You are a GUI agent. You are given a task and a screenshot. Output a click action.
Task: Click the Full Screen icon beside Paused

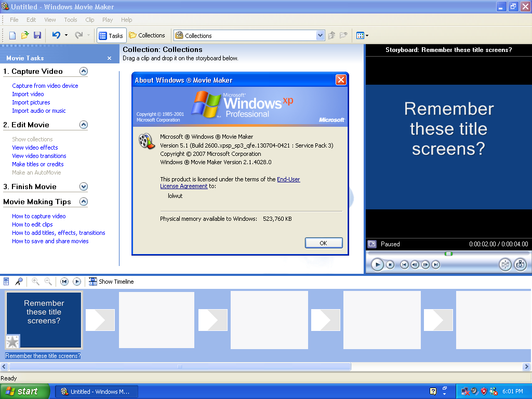pyautogui.click(x=372, y=244)
